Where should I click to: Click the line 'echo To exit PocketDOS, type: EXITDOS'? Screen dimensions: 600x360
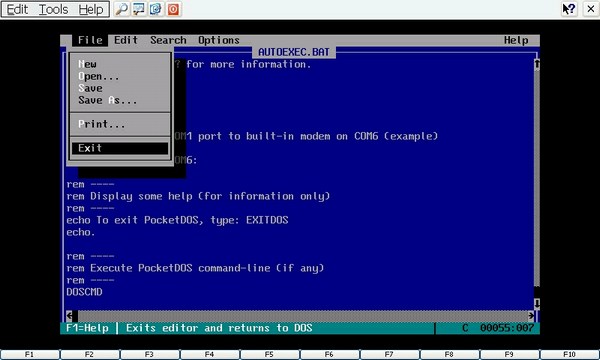177,220
